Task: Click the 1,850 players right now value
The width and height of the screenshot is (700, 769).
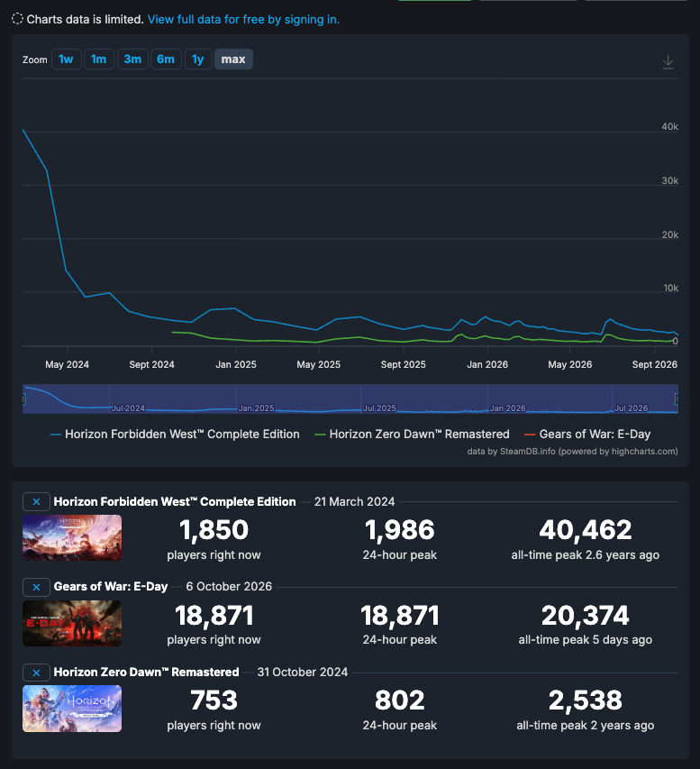Action: pyautogui.click(x=214, y=530)
